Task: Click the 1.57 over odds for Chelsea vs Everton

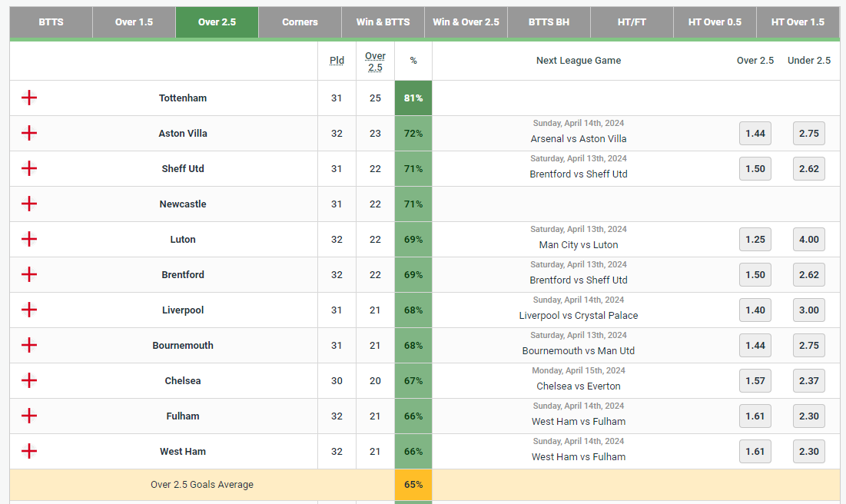Action: 755,380
